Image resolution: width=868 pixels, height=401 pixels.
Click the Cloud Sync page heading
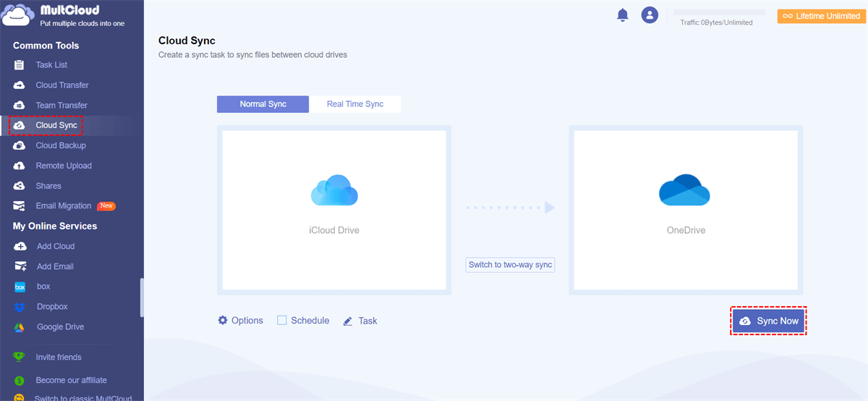pyautogui.click(x=187, y=41)
